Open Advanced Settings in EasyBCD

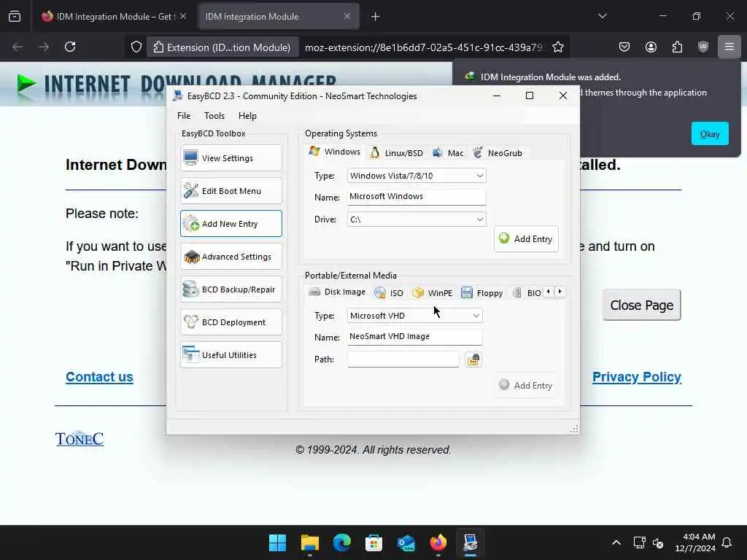click(x=231, y=257)
